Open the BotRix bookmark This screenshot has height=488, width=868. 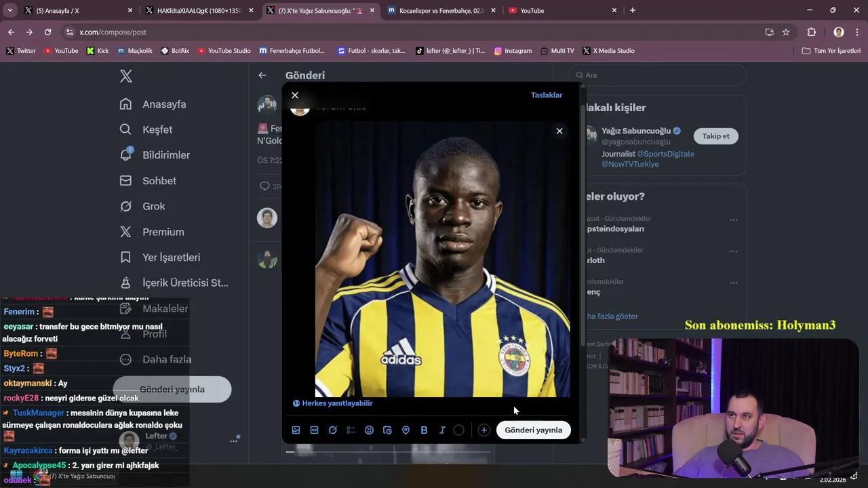[x=175, y=51]
